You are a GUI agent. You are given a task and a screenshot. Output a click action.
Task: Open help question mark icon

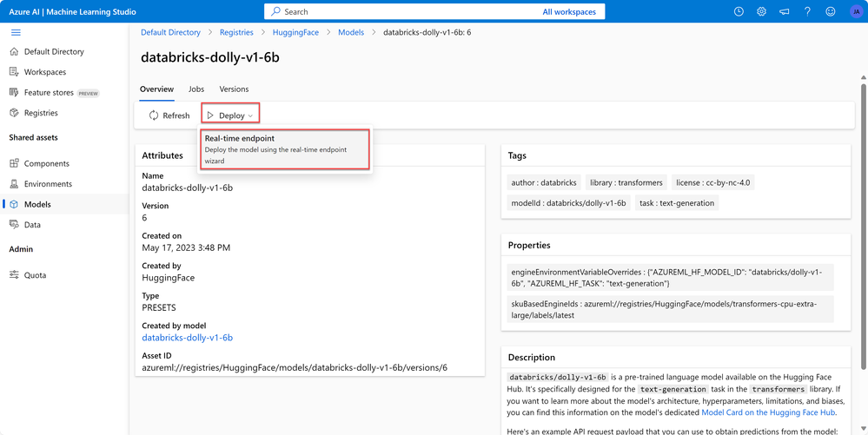click(808, 11)
